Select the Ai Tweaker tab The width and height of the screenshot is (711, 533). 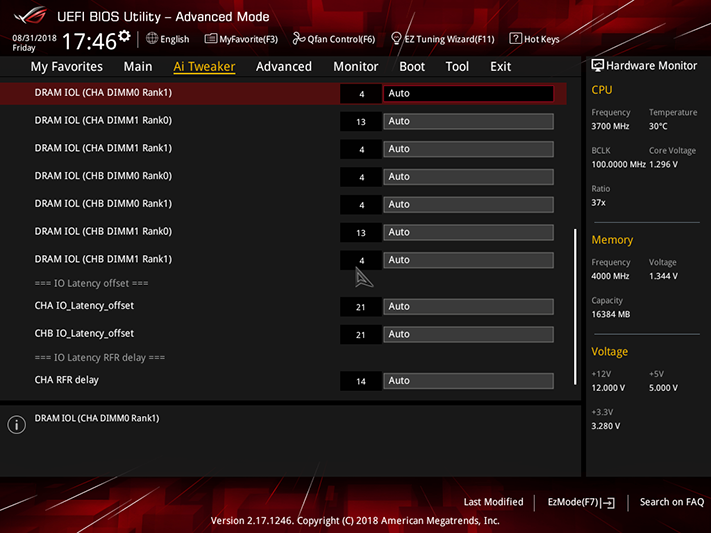point(204,67)
